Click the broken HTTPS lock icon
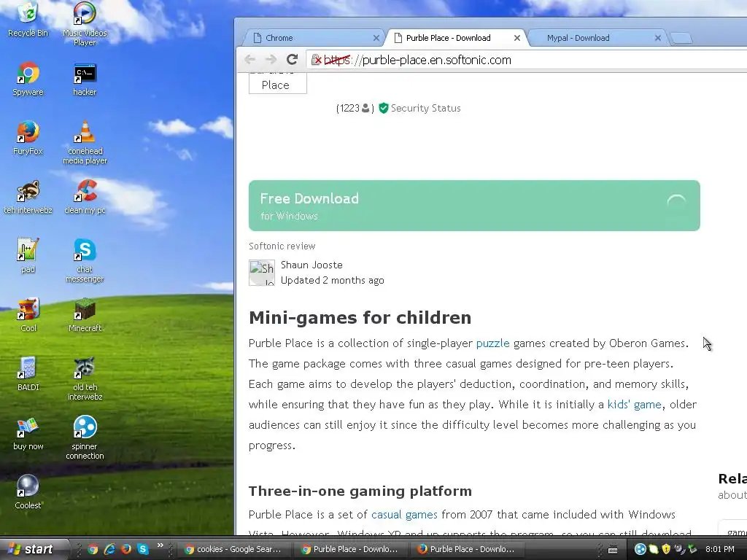 pyautogui.click(x=317, y=60)
